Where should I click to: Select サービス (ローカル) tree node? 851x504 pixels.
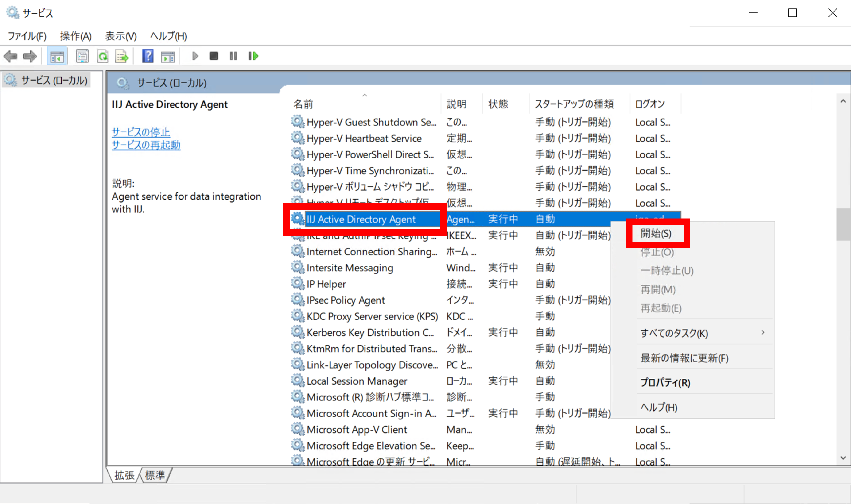[54, 81]
